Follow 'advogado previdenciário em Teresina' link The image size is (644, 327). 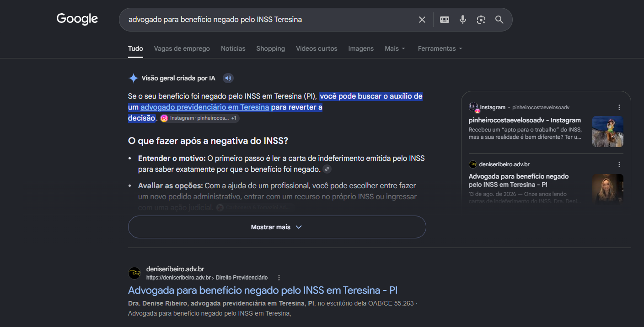[x=204, y=107]
